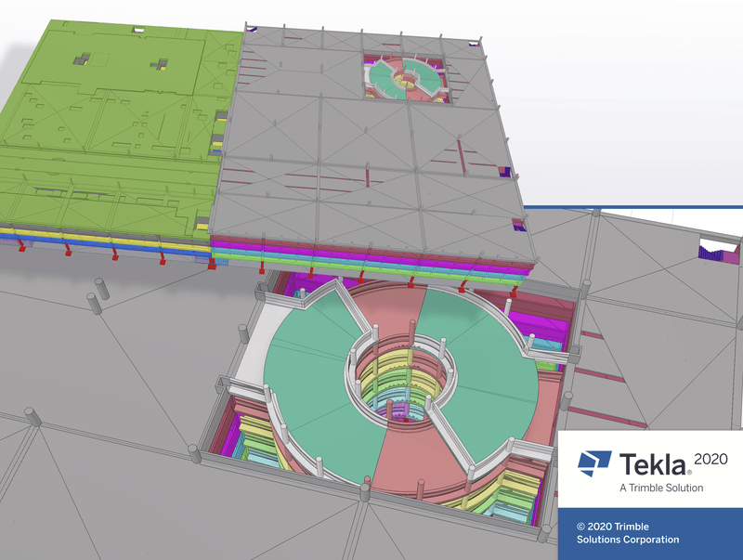Click the white rectangular opening in the green slab
Screen dimensions: 743x560
pyautogui.click(x=138, y=30)
